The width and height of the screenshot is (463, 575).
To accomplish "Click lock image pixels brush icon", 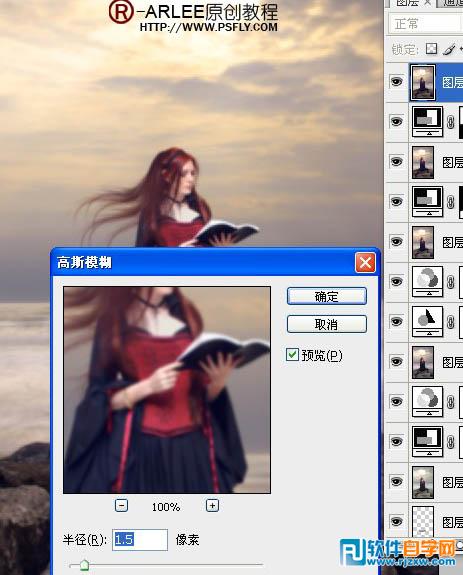I will tap(449, 49).
